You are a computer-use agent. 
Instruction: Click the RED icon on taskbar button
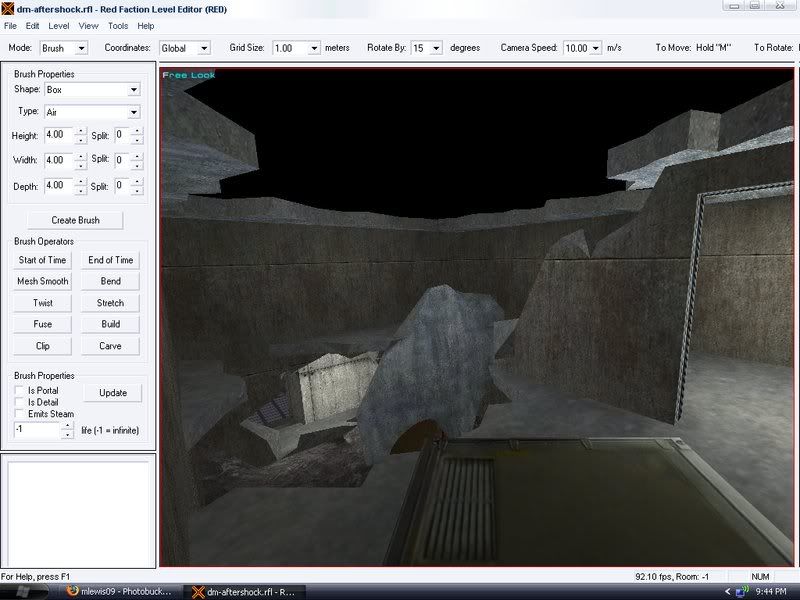point(198,592)
